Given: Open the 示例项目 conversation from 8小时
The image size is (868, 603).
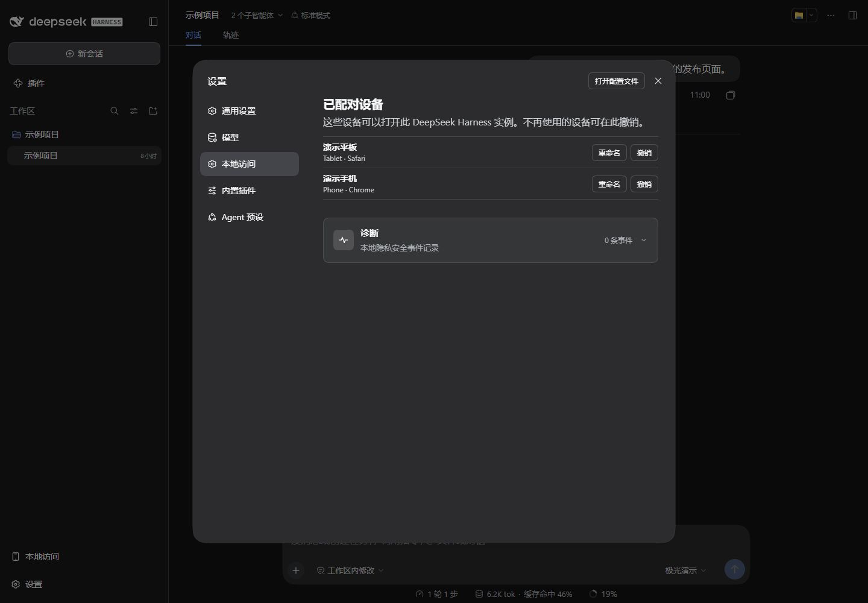Looking at the screenshot, I should [84, 156].
